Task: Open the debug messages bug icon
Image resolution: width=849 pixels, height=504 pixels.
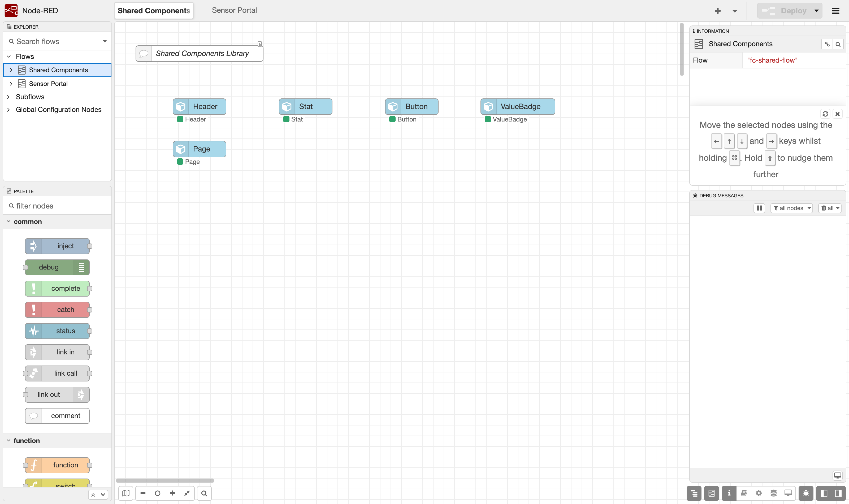Action: tap(806, 493)
